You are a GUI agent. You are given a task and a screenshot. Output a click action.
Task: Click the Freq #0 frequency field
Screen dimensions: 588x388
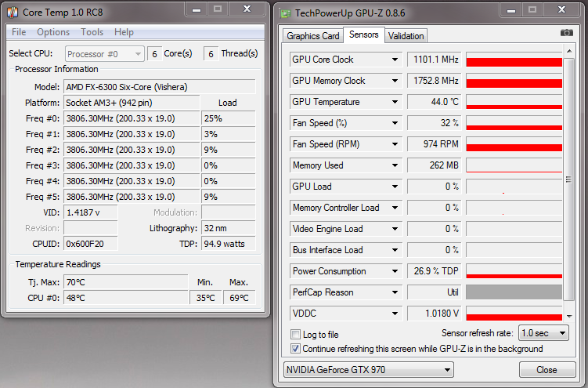pyautogui.click(x=132, y=118)
